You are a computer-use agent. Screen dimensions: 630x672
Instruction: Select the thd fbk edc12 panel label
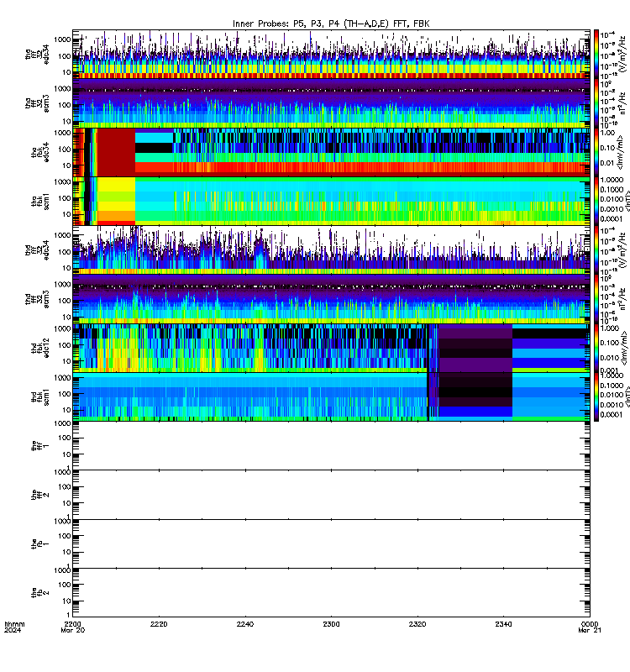click(x=40, y=348)
